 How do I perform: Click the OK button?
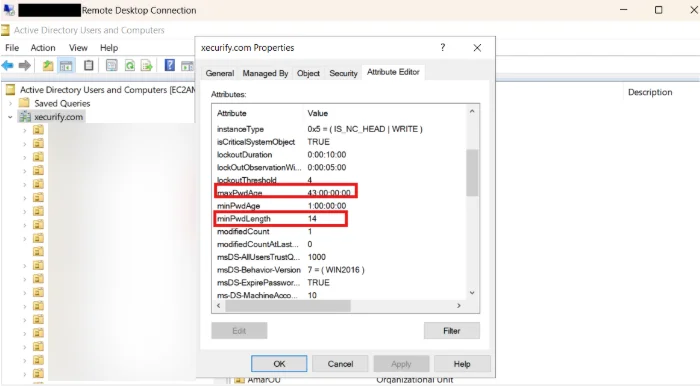[x=279, y=364]
